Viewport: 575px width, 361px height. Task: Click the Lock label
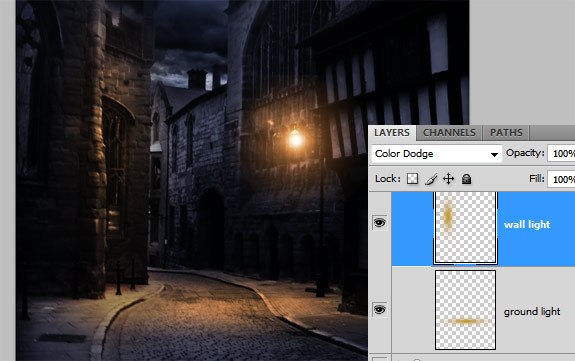coord(388,179)
